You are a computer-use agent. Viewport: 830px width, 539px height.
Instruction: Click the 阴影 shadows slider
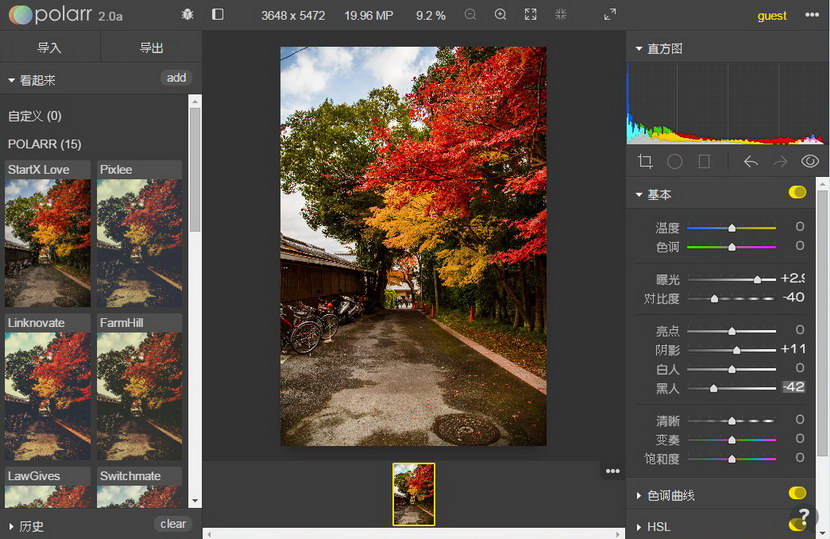pyautogui.click(x=732, y=350)
